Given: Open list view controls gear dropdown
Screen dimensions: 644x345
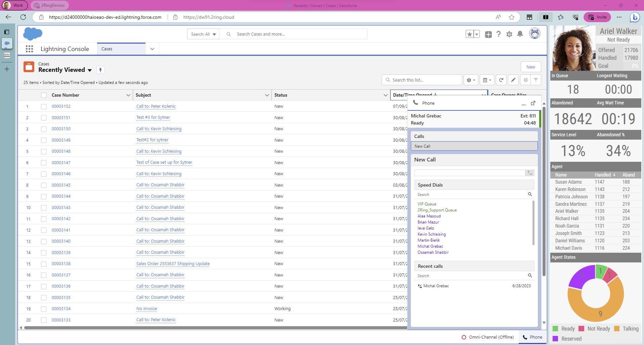Looking at the screenshot, I should 471,80.
